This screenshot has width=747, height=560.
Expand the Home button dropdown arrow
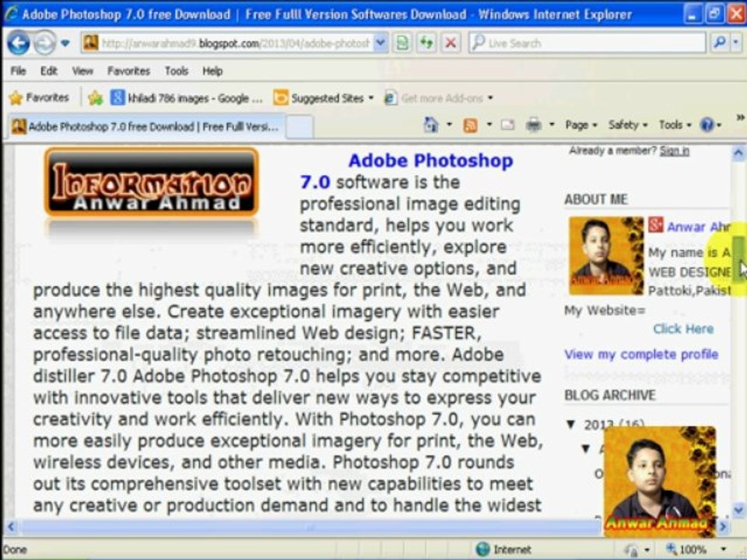click(449, 125)
